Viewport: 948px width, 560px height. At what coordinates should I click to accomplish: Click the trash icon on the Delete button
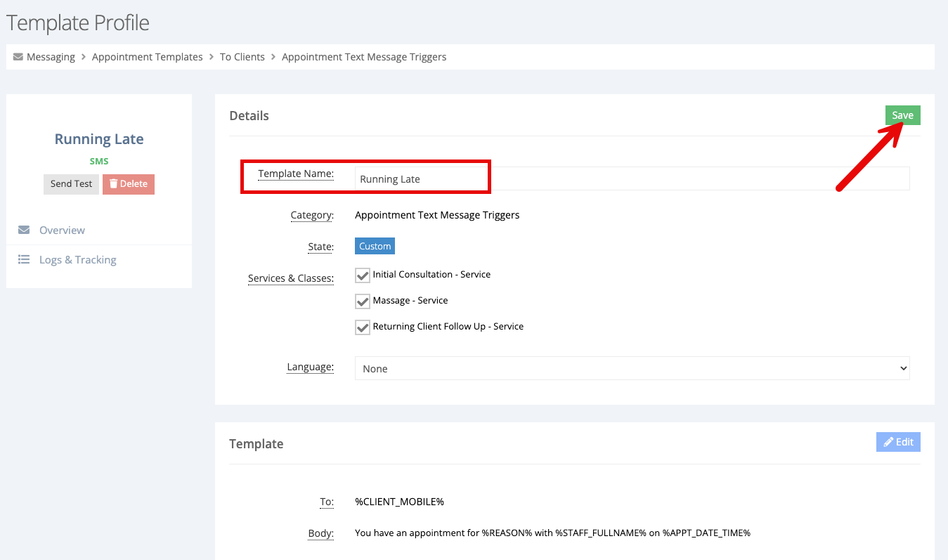pos(113,183)
